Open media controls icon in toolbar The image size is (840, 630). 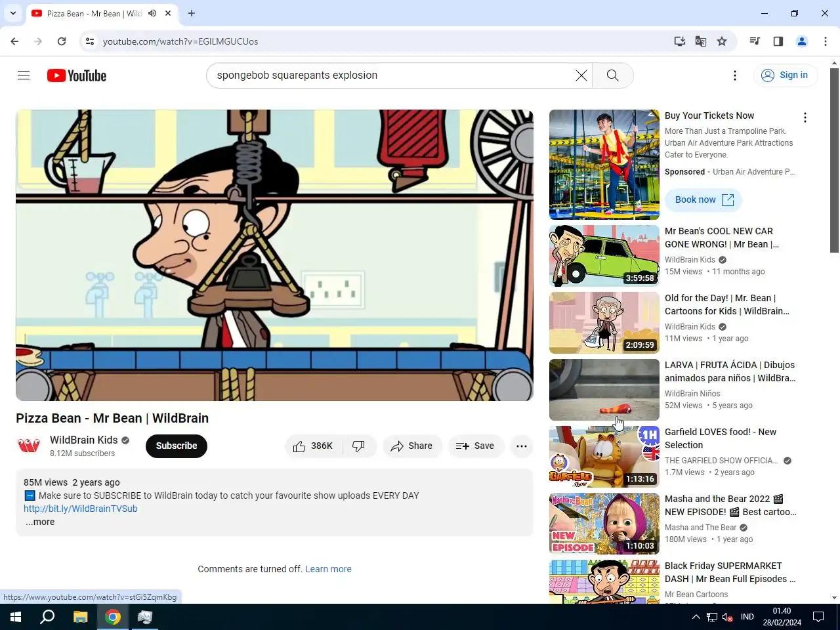pos(755,41)
